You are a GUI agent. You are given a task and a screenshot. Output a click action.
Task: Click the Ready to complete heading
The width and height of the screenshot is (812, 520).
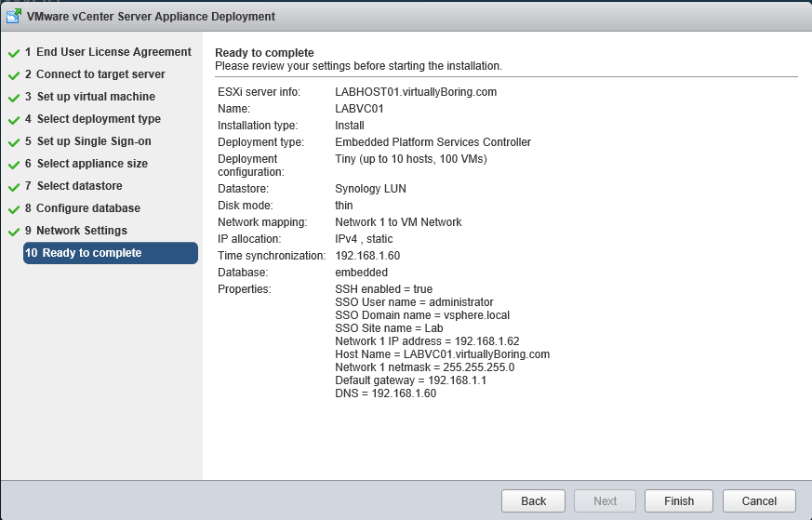pos(264,53)
